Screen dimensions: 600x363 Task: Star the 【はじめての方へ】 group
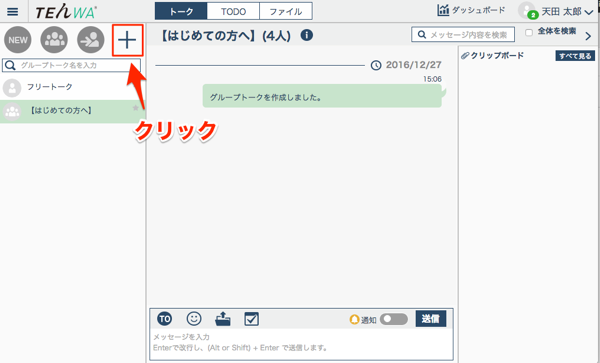pyautogui.click(x=135, y=108)
